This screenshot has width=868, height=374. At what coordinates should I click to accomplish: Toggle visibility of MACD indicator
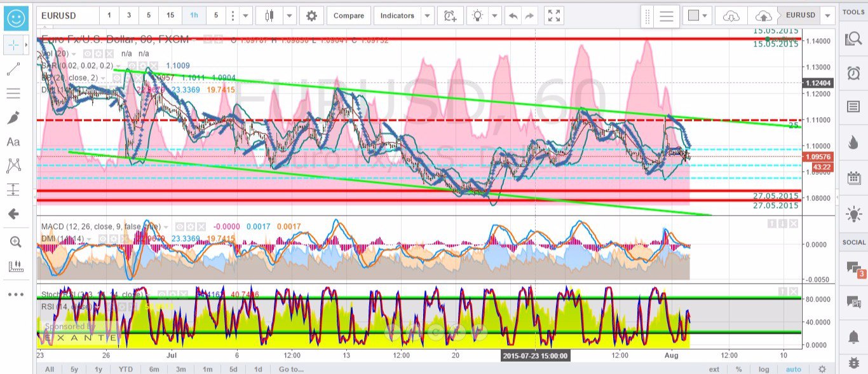(x=180, y=226)
